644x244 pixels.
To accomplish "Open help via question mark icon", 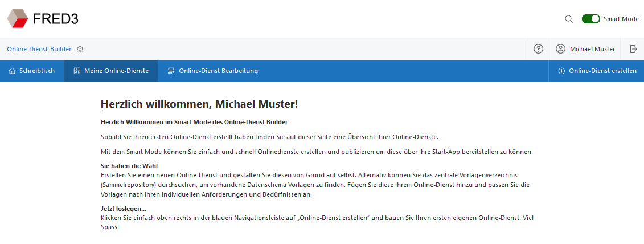I will [538, 49].
